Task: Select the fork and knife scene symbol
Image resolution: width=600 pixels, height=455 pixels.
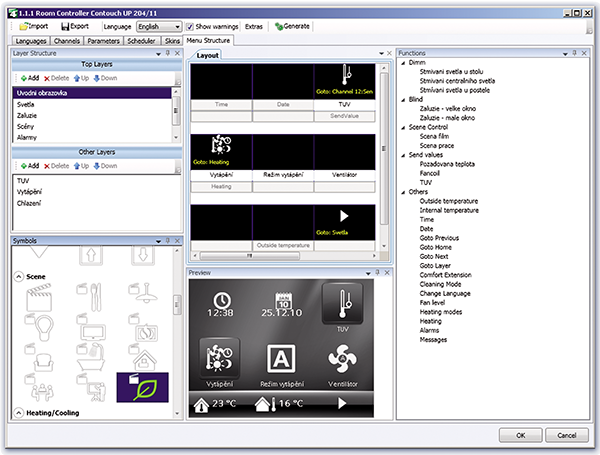Action: tap(90, 297)
